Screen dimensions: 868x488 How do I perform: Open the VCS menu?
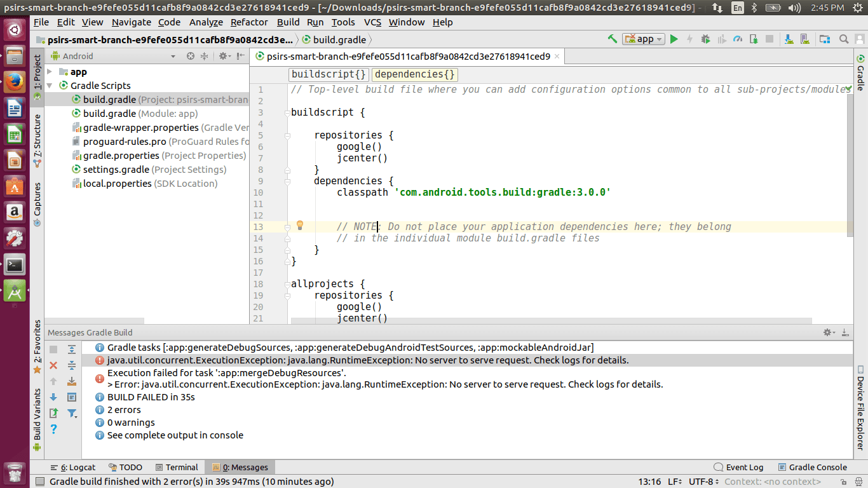372,22
